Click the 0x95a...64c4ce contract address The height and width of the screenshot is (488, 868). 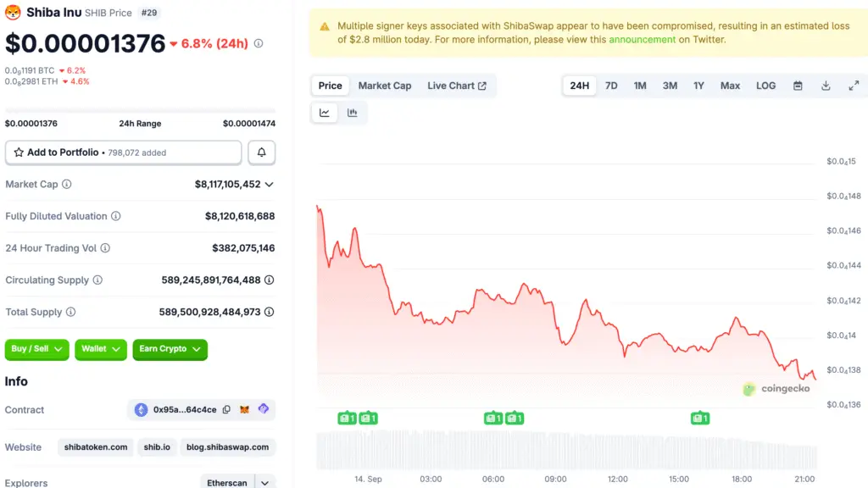click(x=185, y=409)
